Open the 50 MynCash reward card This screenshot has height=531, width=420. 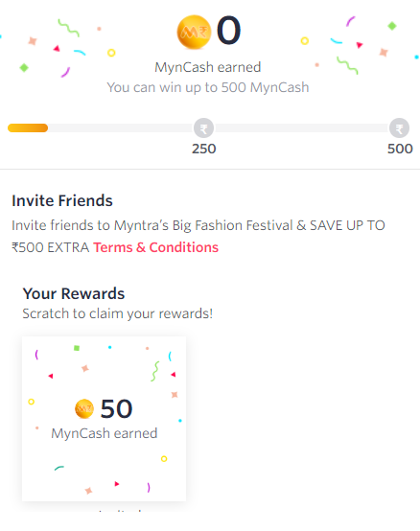click(x=104, y=419)
